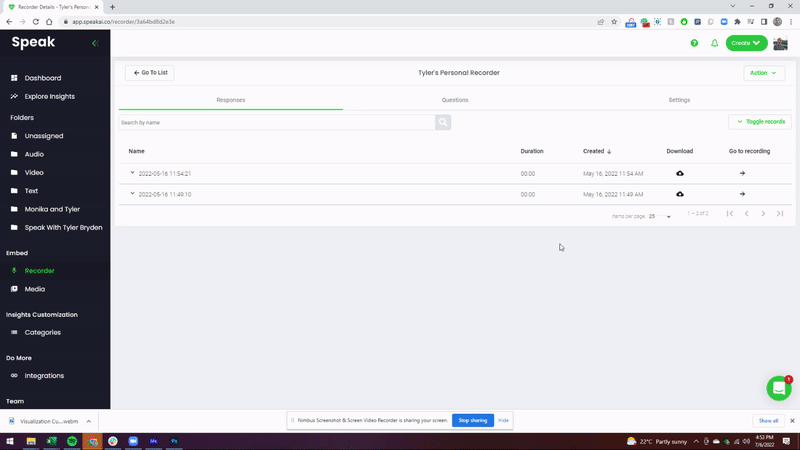The height and width of the screenshot is (450, 800).
Task: Click the search magnifier button
Action: coord(443,122)
